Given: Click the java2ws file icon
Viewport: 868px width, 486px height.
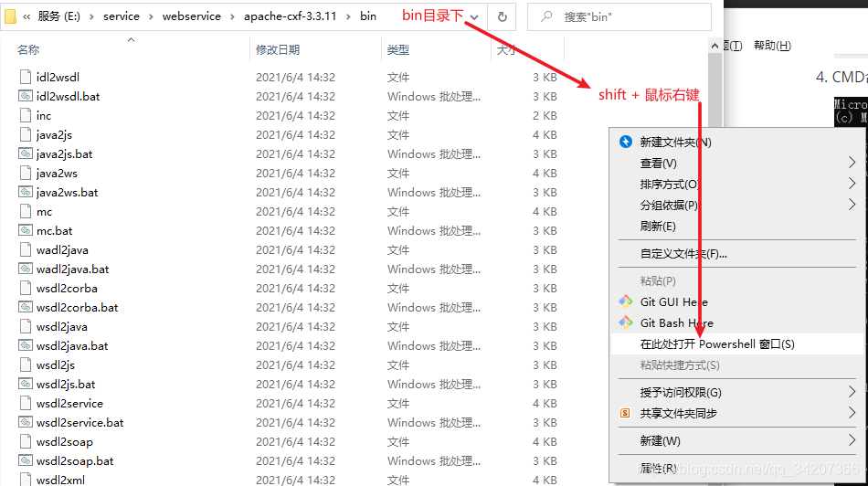Looking at the screenshot, I should coord(25,173).
